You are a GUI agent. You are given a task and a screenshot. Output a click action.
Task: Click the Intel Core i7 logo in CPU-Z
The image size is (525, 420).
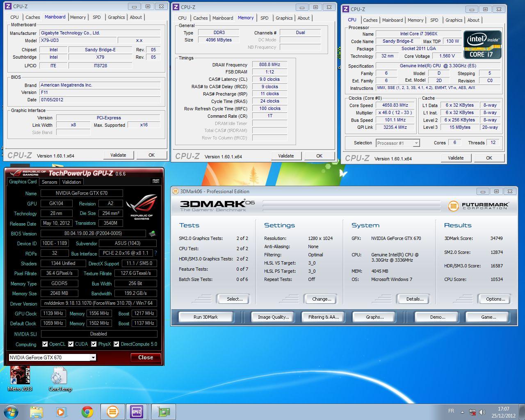coord(482,44)
